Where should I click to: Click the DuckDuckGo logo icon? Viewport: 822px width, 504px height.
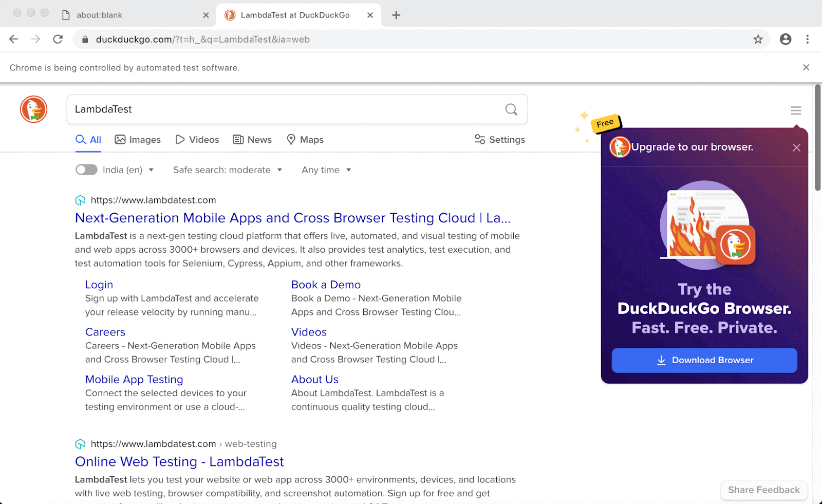[34, 109]
